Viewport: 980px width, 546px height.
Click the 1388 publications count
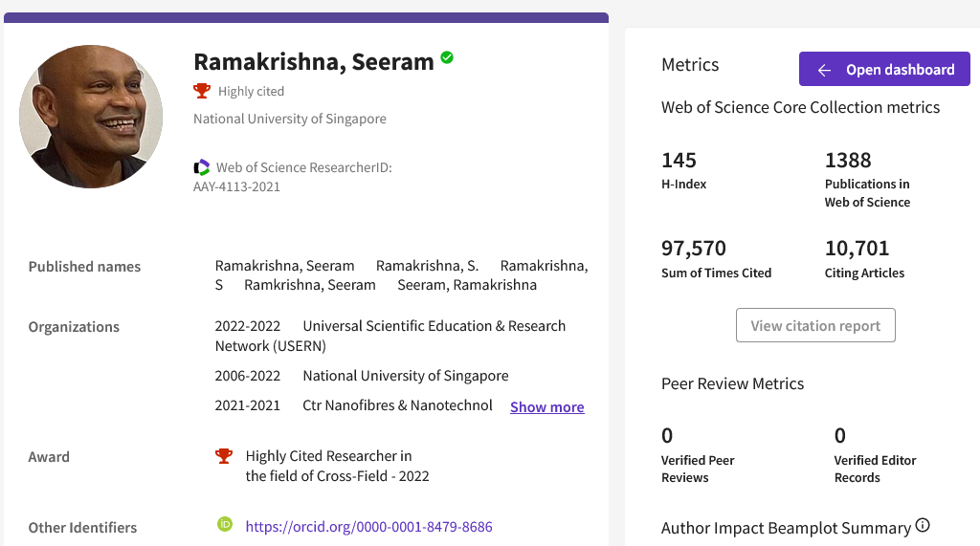pos(848,160)
